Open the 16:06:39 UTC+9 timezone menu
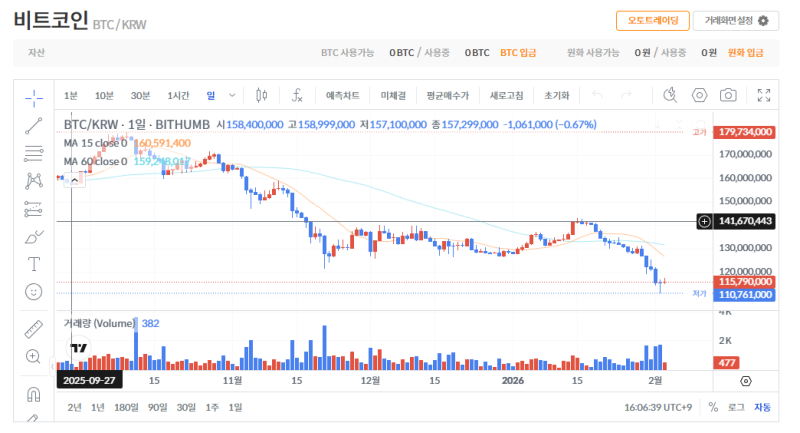Viewport: 800px width, 433px height. pos(659,407)
